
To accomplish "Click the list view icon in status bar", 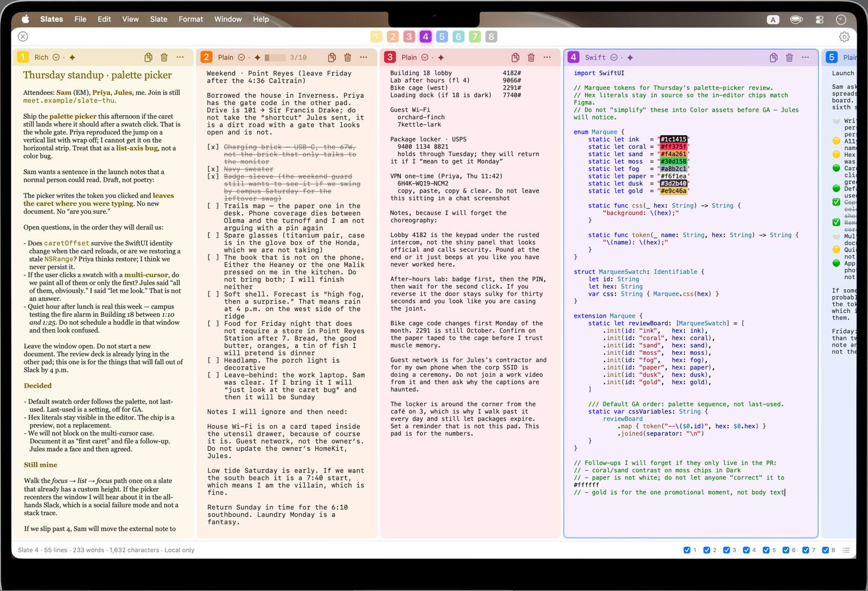I will click(x=846, y=550).
